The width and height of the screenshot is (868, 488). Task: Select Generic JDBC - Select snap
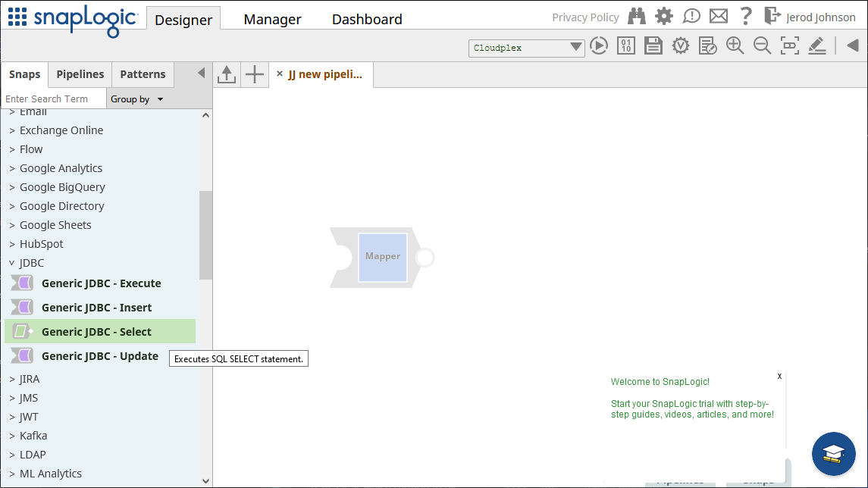(x=96, y=332)
